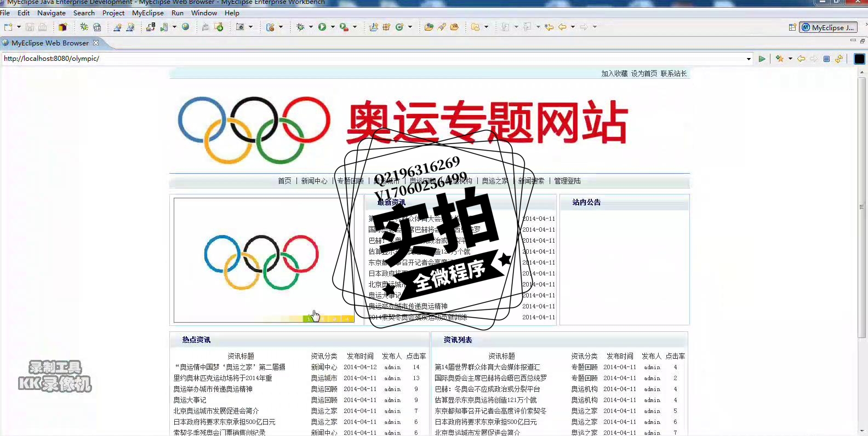Select slide 1 green indicator on slideshow
This screenshot has height=436, width=868.
[309, 319]
